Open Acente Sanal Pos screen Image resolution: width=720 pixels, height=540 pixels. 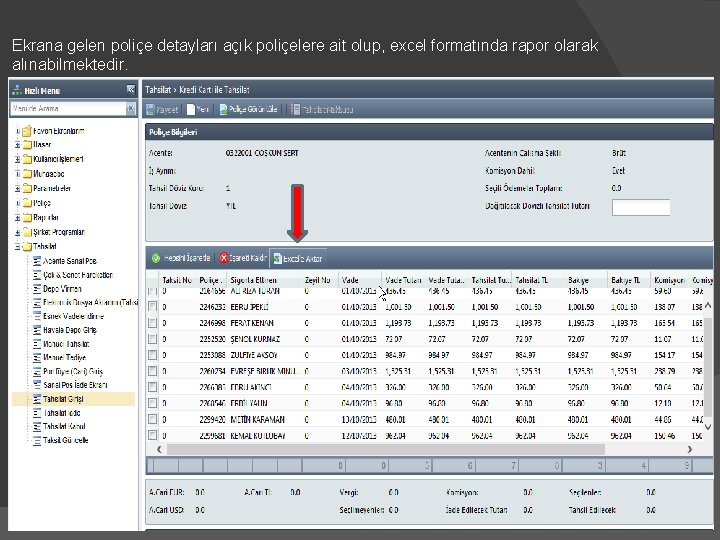pyautogui.click(x=70, y=261)
